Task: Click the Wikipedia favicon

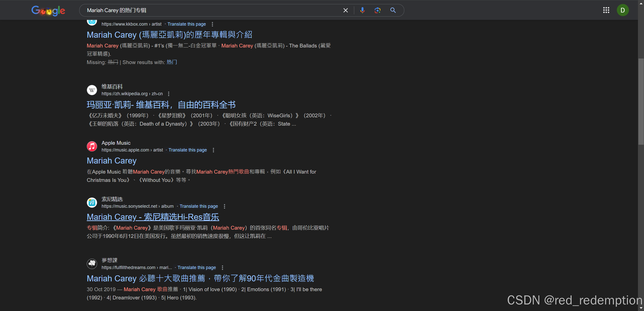Action: click(x=92, y=90)
